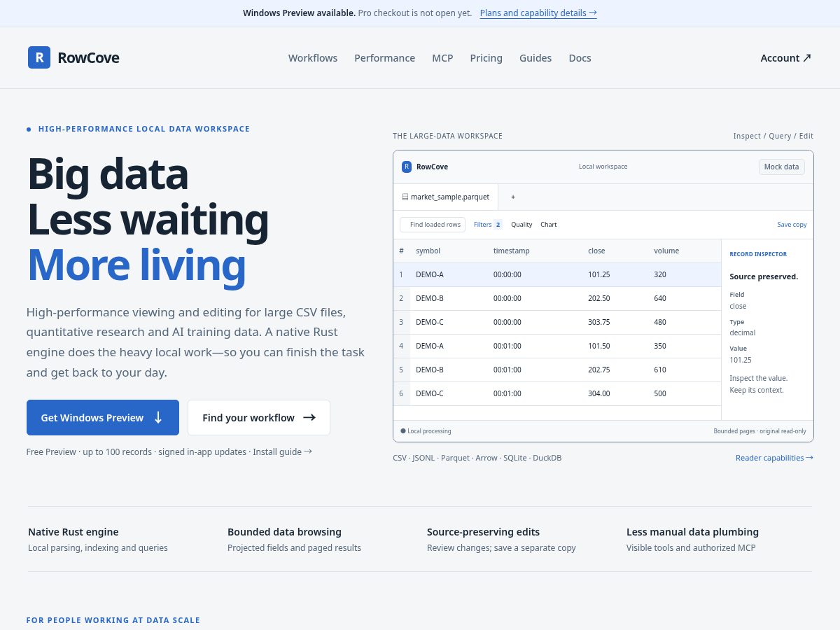The height and width of the screenshot is (630, 840).
Task: Click the Source-preserving edits heading
Action: (x=483, y=532)
